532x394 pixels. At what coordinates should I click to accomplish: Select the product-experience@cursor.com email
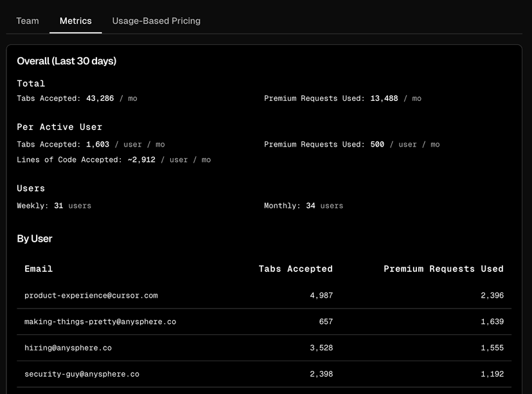click(91, 296)
